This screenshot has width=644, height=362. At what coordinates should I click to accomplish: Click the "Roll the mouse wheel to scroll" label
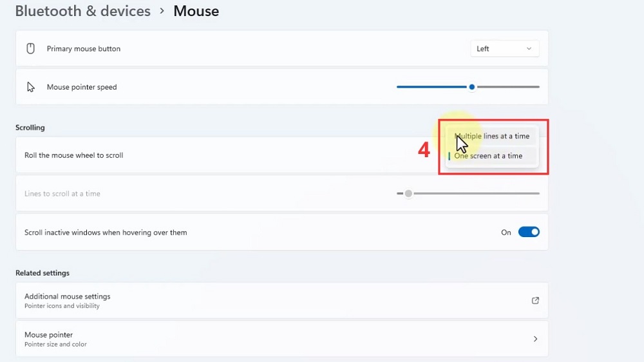point(73,155)
